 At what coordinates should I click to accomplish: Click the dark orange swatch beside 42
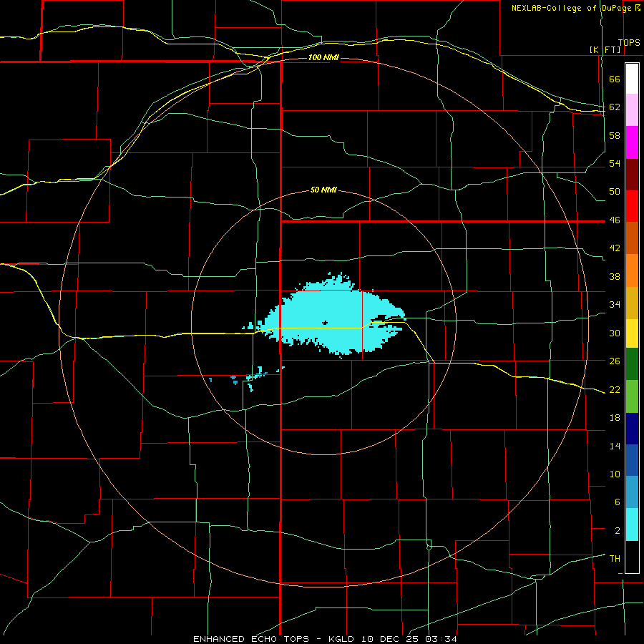632,238
